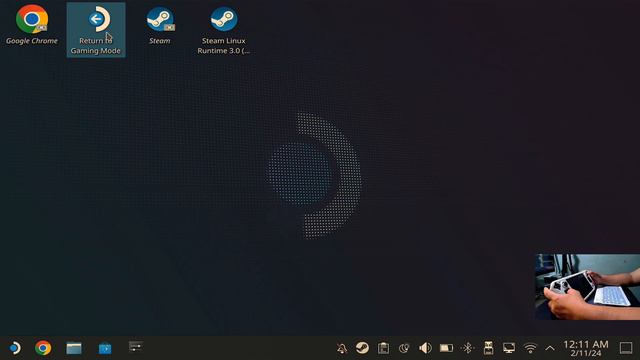Image resolution: width=640 pixels, height=360 pixels.
Task: Open the Wi-Fi network tray icon
Action: click(x=530, y=348)
